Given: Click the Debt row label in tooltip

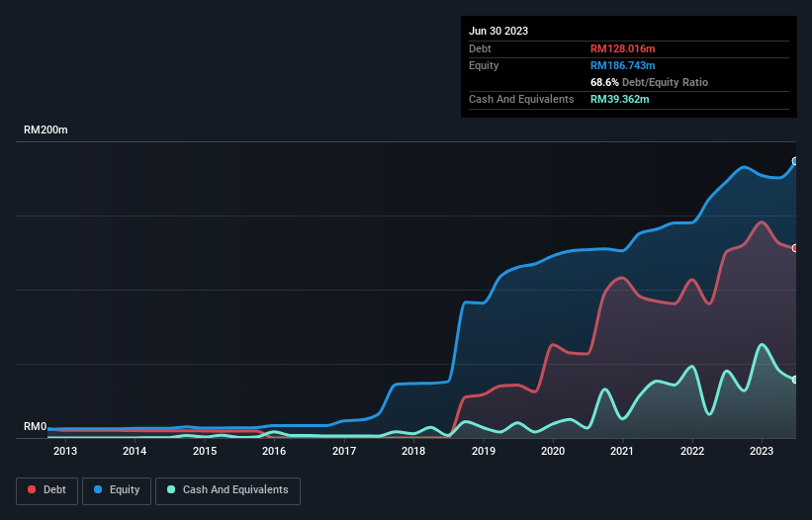Looking at the screenshot, I should [480, 48].
